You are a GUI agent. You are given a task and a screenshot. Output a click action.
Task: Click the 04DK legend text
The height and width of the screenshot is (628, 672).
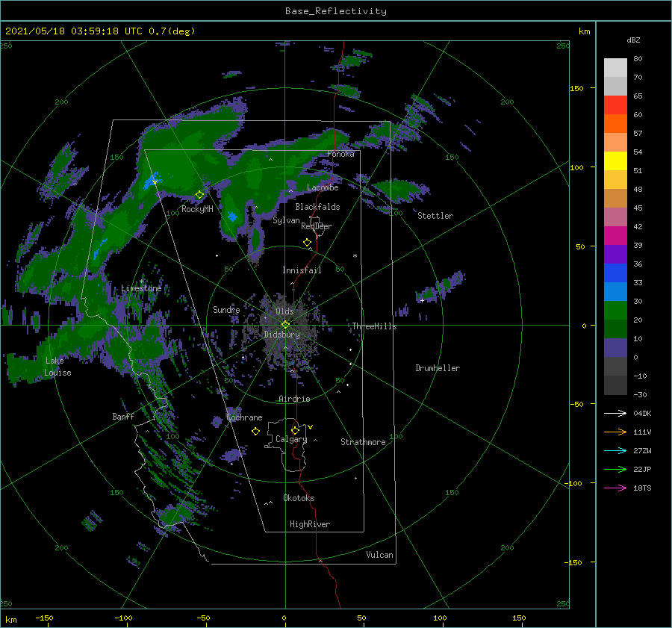coord(642,413)
